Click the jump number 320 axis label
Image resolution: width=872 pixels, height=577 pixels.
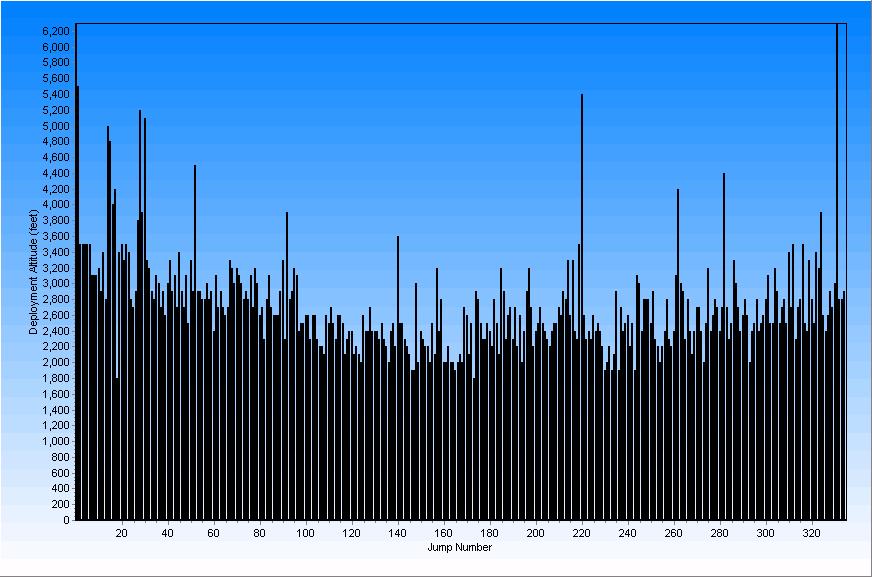point(811,534)
